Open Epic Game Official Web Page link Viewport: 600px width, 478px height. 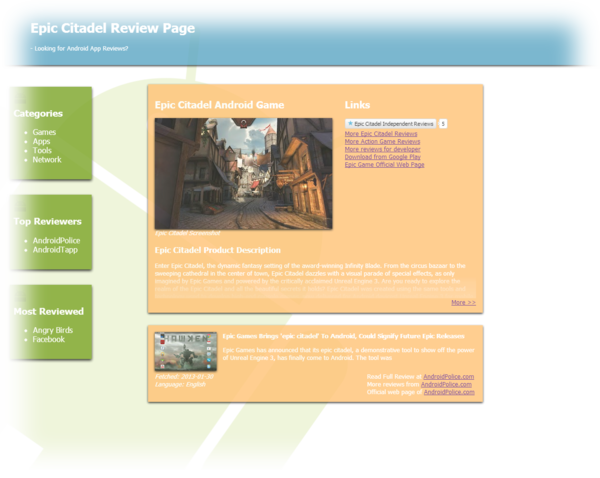click(x=384, y=164)
